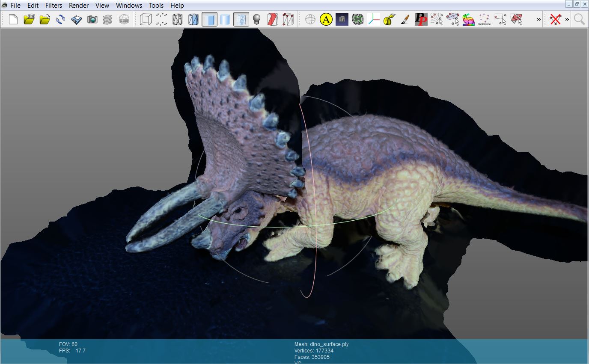This screenshot has width=589, height=364.
Task: Select the Reference scene tool
Action: coord(485,19)
